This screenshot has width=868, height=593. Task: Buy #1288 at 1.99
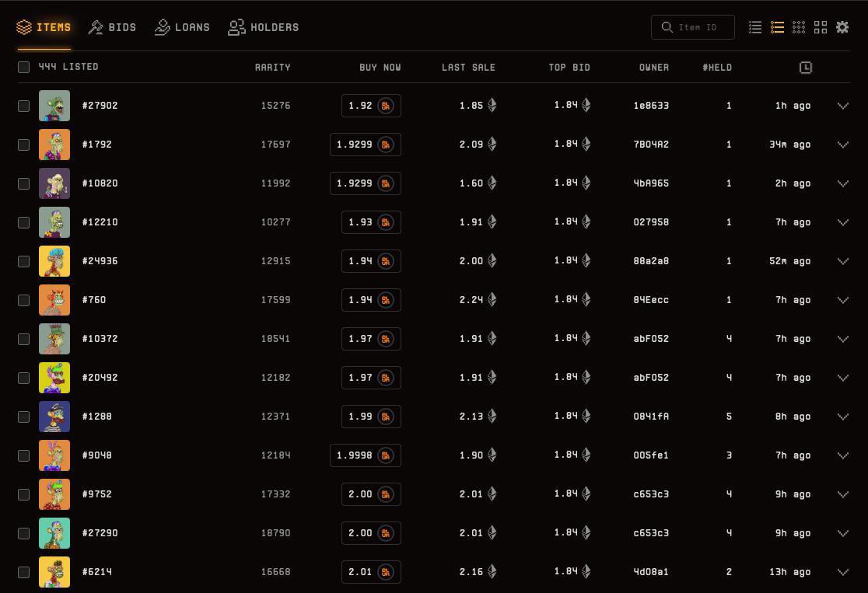coord(371,417)
